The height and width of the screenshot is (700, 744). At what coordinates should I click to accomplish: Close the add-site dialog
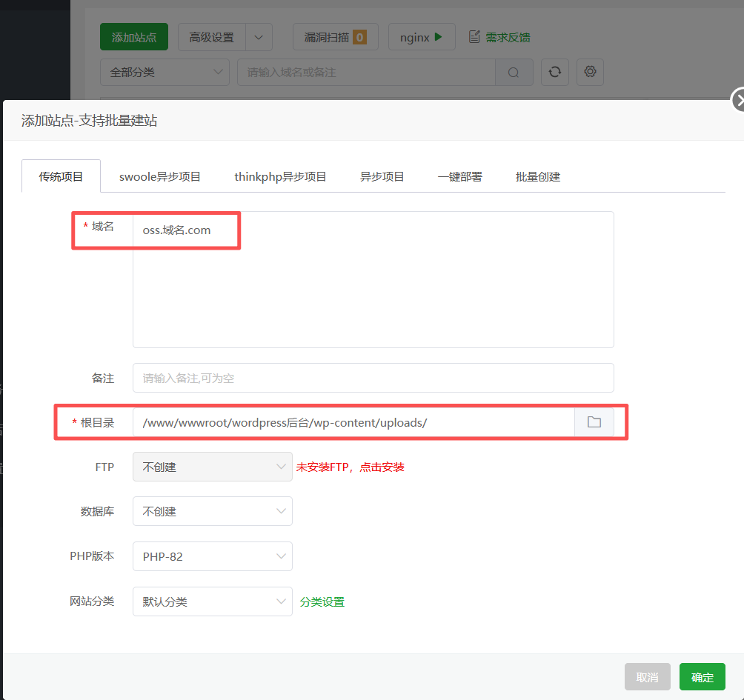coord(738,100)
